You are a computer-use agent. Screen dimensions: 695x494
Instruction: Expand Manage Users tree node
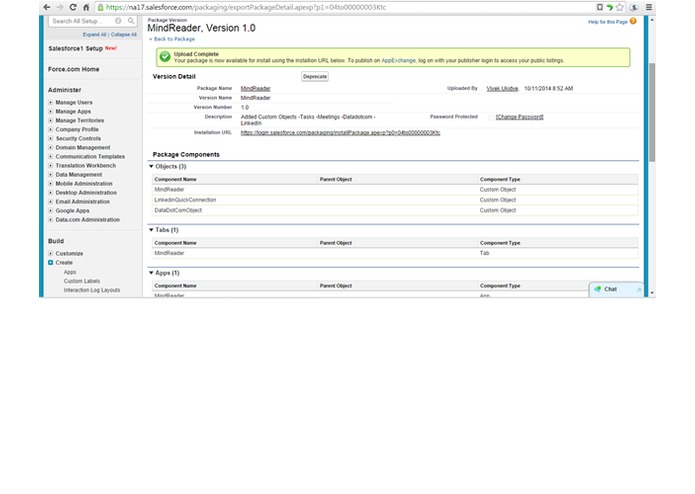[x=51, y=102]
